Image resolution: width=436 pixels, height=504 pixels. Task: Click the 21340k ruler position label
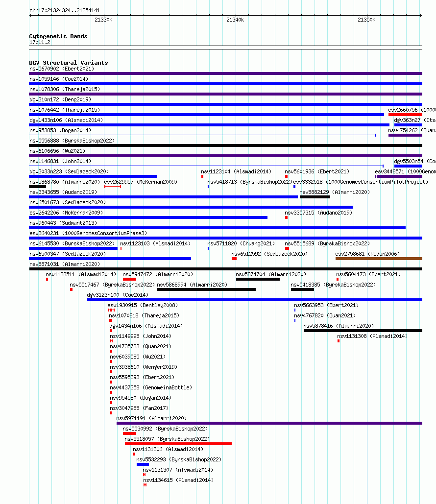(235, 20)
